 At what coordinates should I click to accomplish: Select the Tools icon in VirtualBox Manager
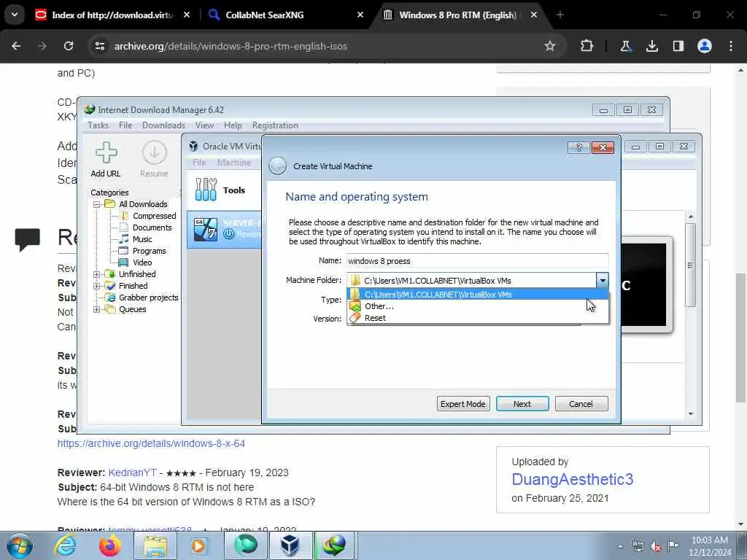tap(206, 190)
